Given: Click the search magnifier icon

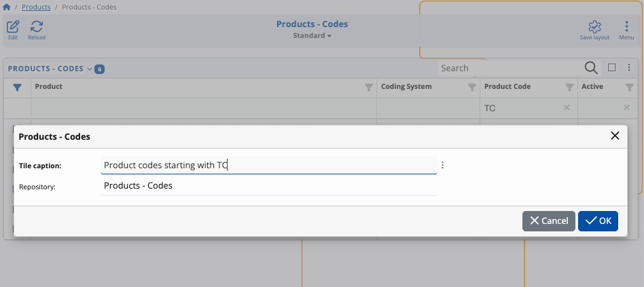Looking at the screenshot, I should [591, 68].
